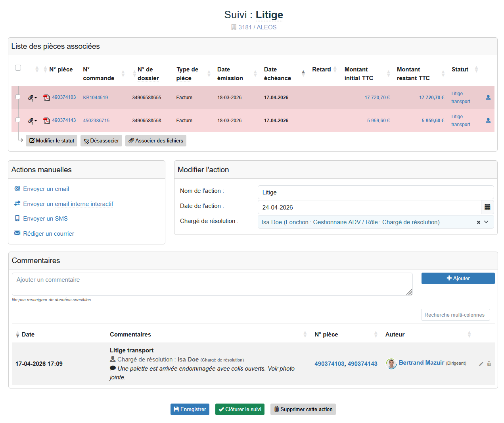
Task: Click user icon on invoice 490374103 row
Action: 488,97
